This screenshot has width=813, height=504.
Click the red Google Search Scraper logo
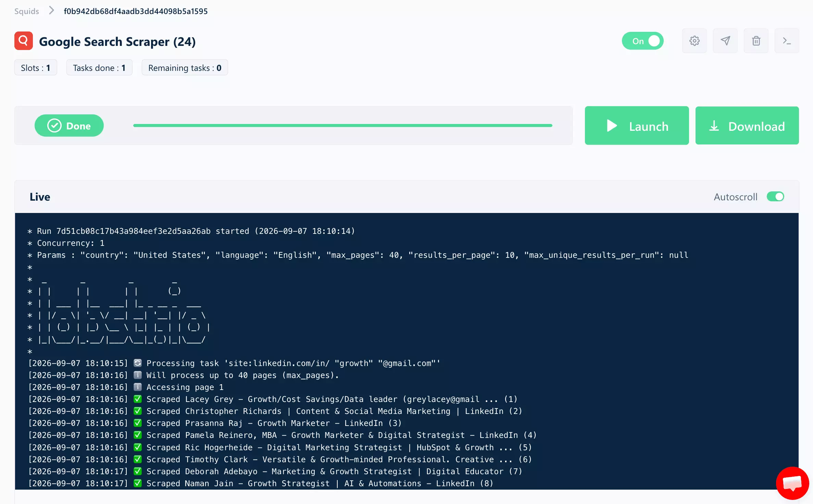coord(24,41)
